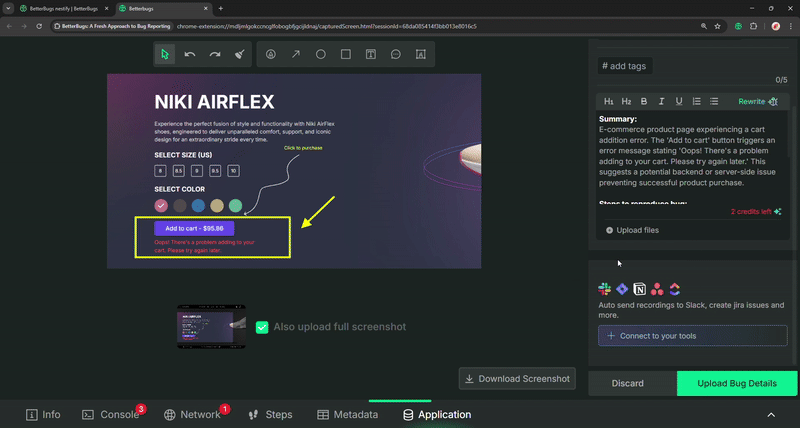The width and height of the screenshot is (800, 428).
Task: Apply the H1 heading style
Action: 609,101
